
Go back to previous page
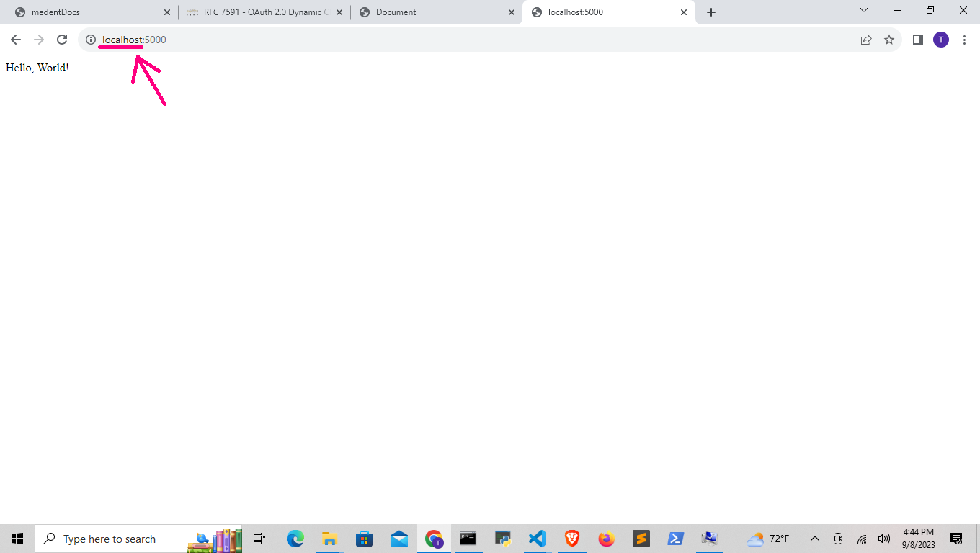click(16, 40)
